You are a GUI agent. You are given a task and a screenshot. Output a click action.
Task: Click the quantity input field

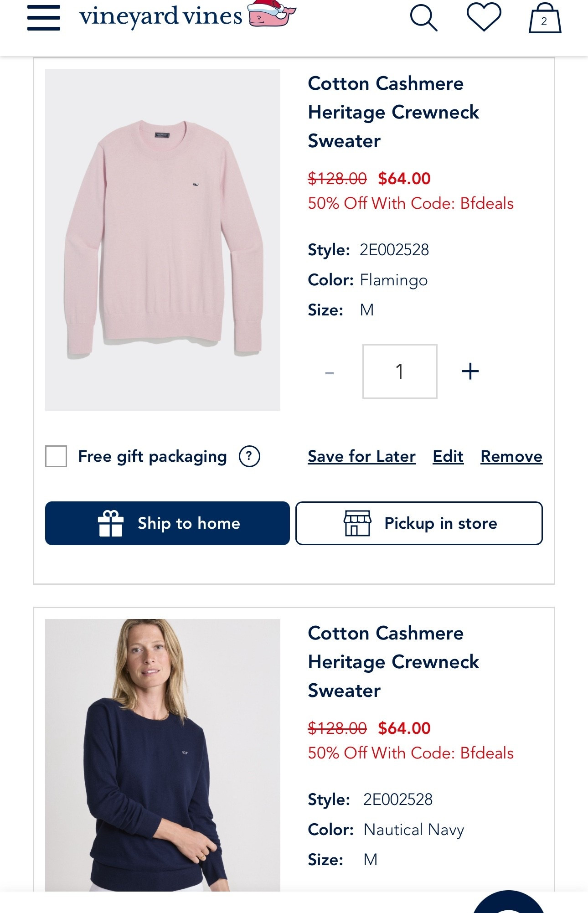[399, 371]
